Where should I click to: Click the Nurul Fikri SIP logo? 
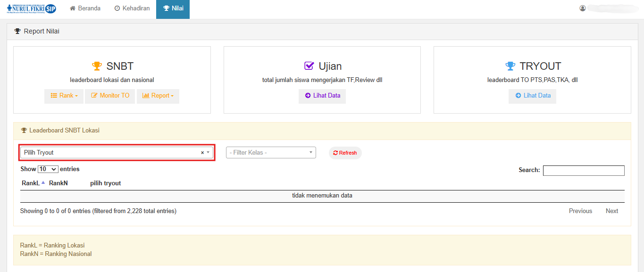tap(32, 8)
